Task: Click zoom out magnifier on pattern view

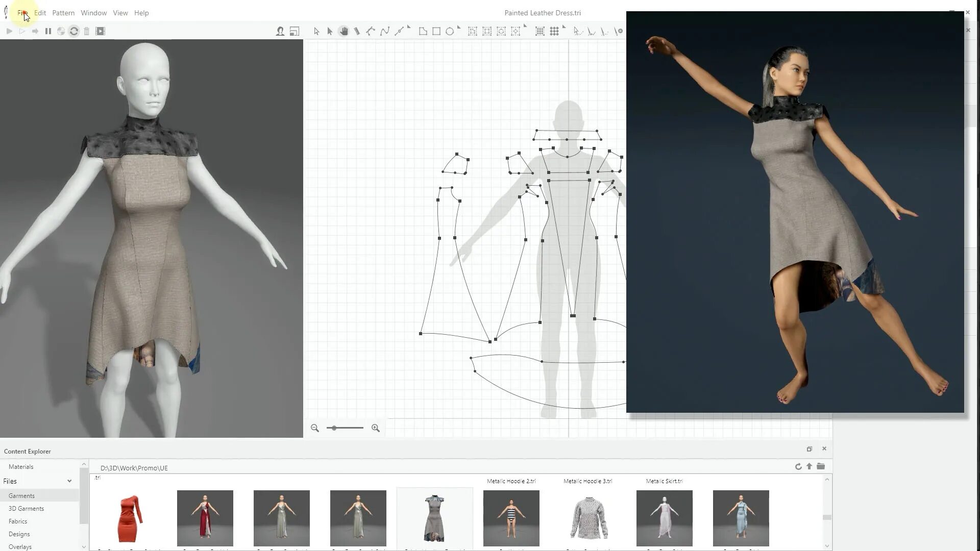Action: 315,428
